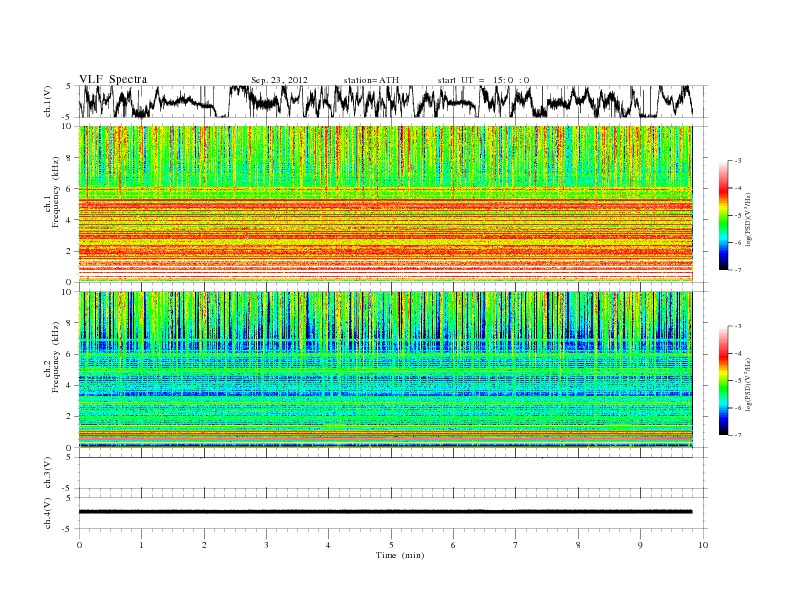Click the 'start UT = 15:0 :0' label
The width and height of the screenshot is (792, 612).
tap(483, 80)
